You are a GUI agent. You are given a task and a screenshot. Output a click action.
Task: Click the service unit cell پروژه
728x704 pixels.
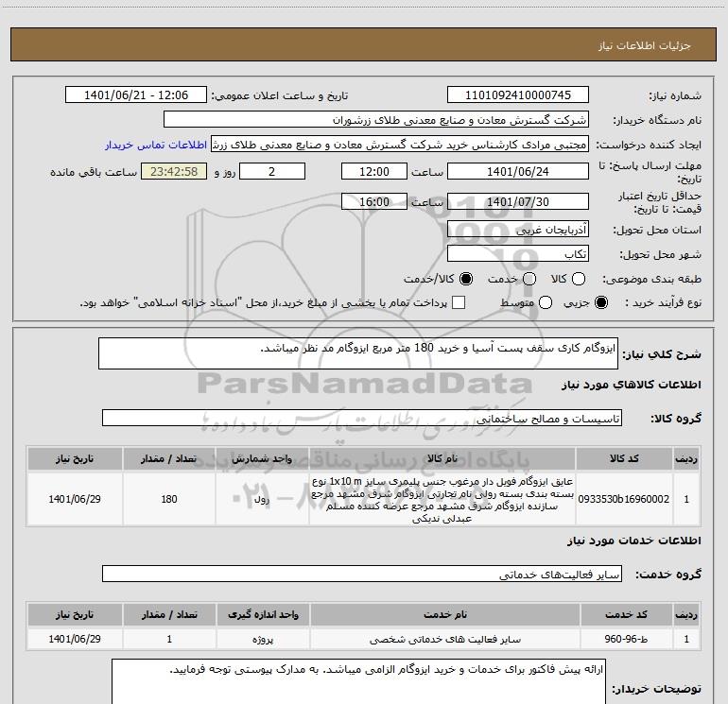click(263, 639)
